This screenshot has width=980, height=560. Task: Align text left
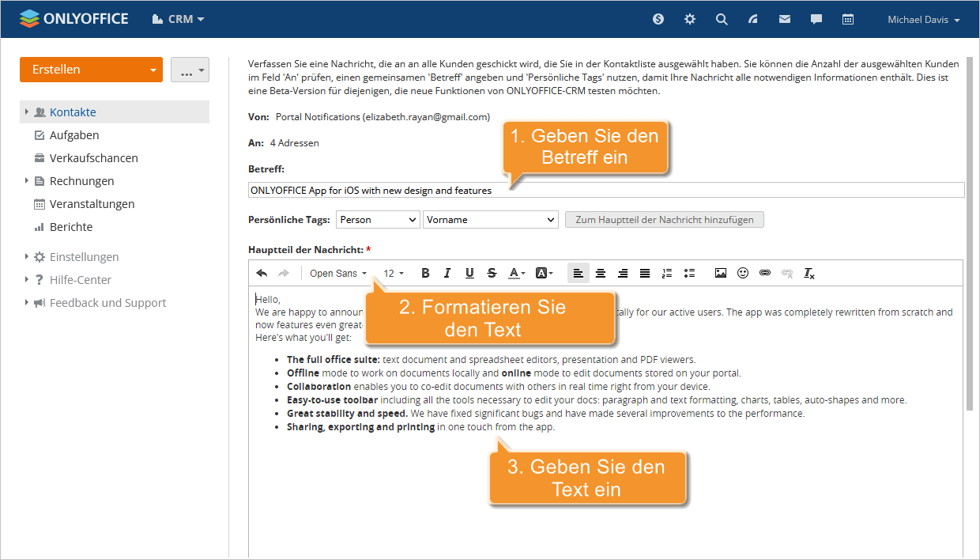(579, 273)
